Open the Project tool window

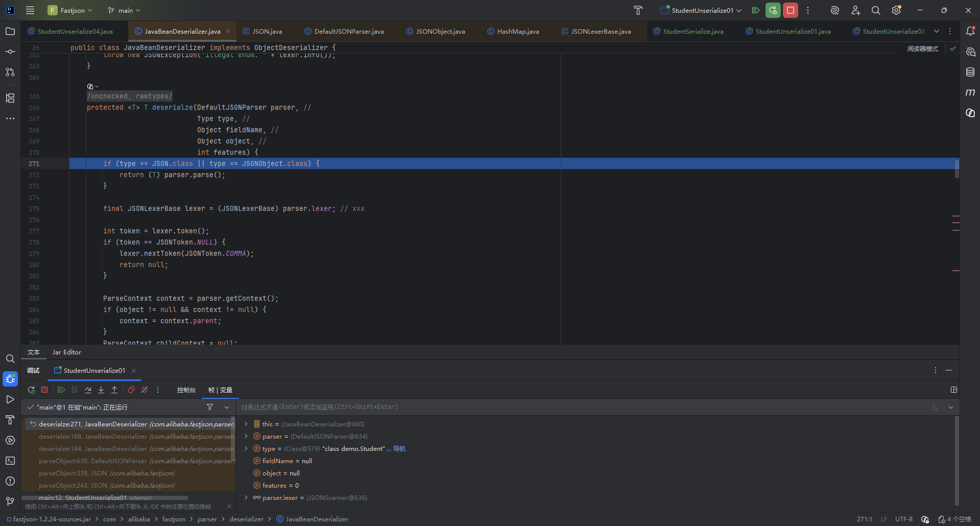pos(10,31)
